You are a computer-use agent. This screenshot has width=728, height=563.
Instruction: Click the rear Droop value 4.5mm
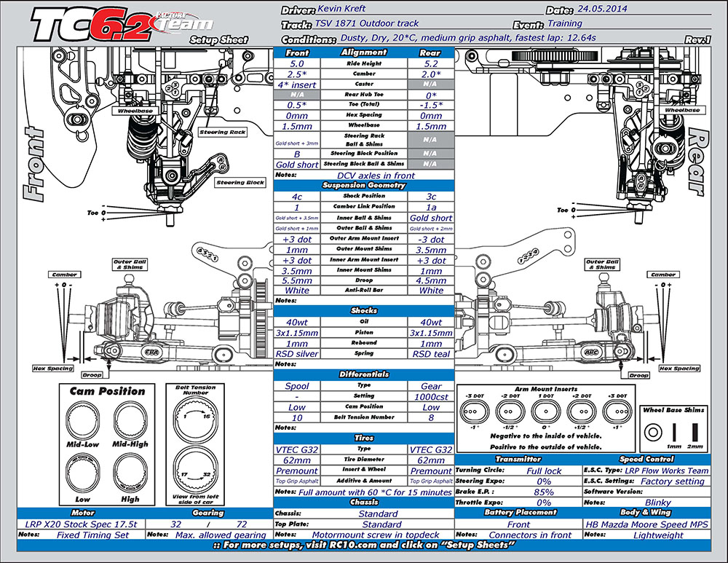431,280
